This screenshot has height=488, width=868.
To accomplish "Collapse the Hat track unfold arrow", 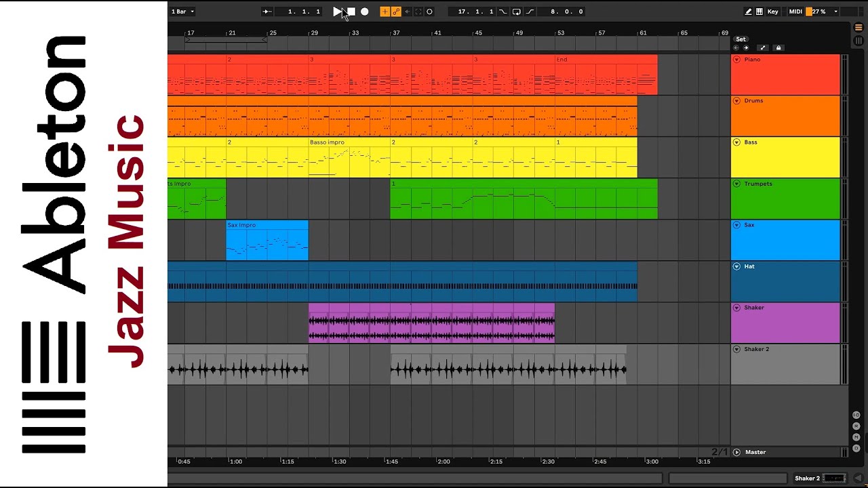I will (x=737, y=266).
